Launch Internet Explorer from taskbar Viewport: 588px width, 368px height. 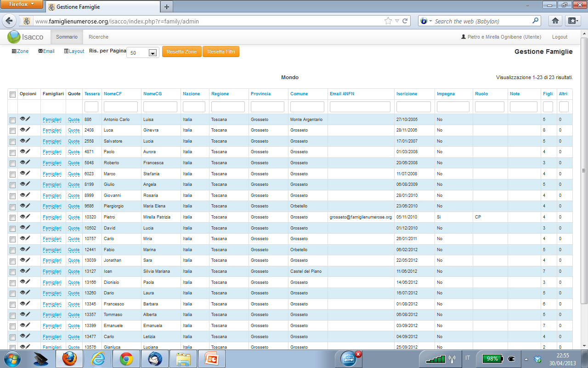coord(98,359)
